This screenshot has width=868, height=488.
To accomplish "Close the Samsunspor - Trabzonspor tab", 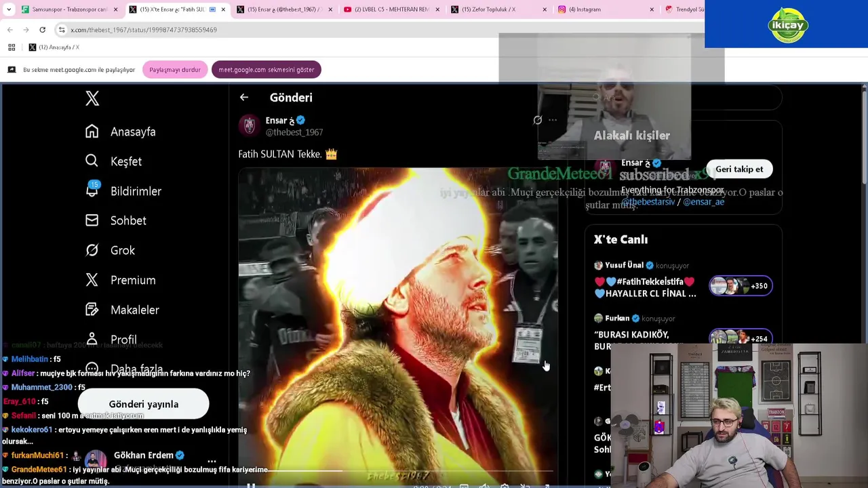I will pos(115,9).
